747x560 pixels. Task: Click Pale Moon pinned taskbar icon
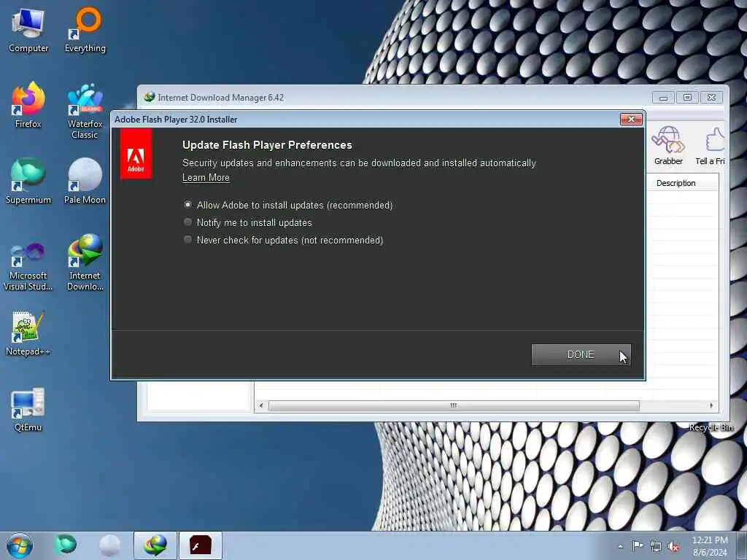(109, 545)
